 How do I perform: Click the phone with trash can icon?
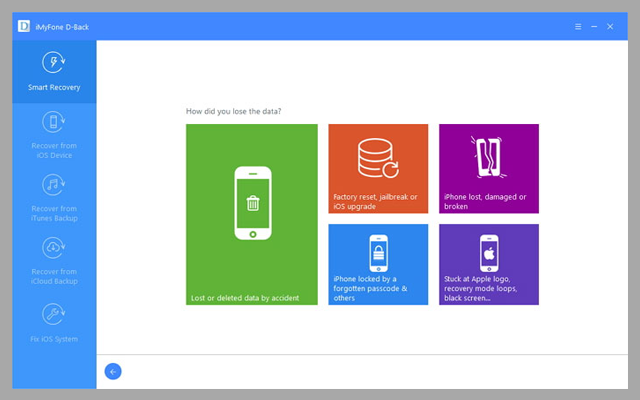pyautogui.click(x=252, y=203)
